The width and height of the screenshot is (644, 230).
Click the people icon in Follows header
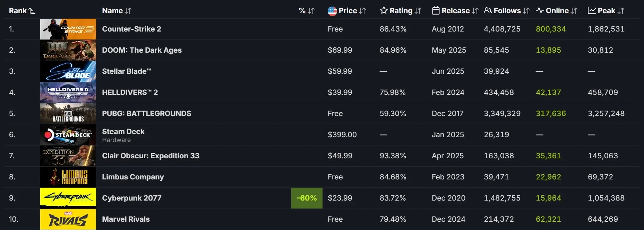click(488, 11)
